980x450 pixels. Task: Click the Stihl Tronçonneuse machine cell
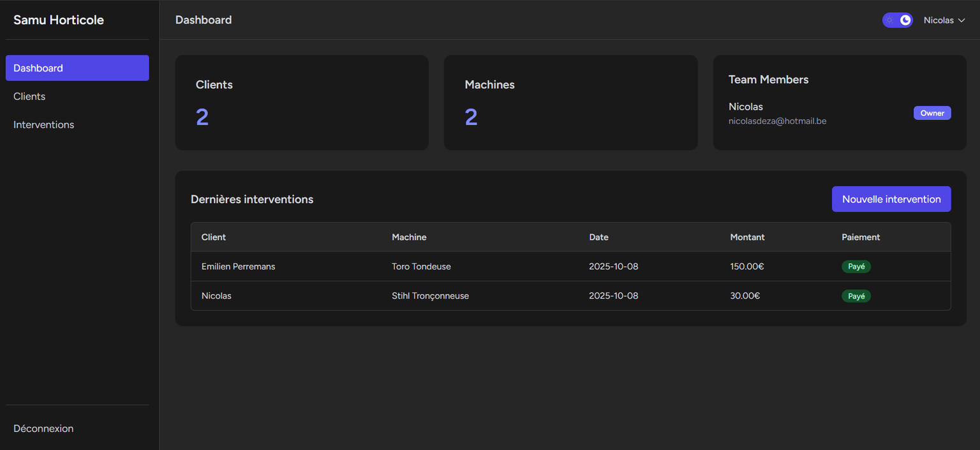click(430, 296)
